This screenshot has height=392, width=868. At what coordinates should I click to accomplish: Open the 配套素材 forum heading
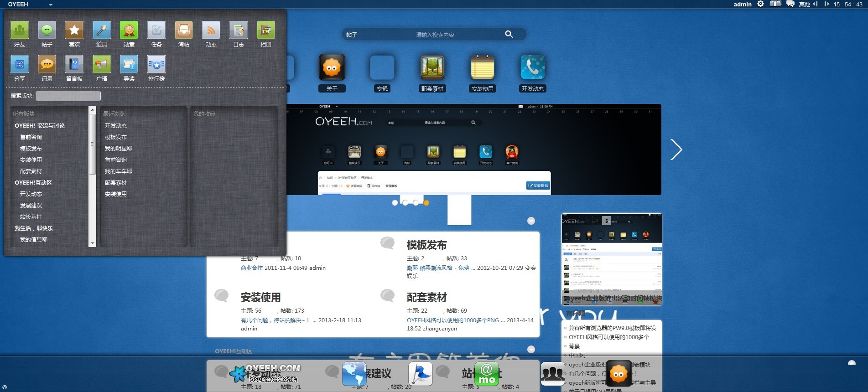[427, 297]
